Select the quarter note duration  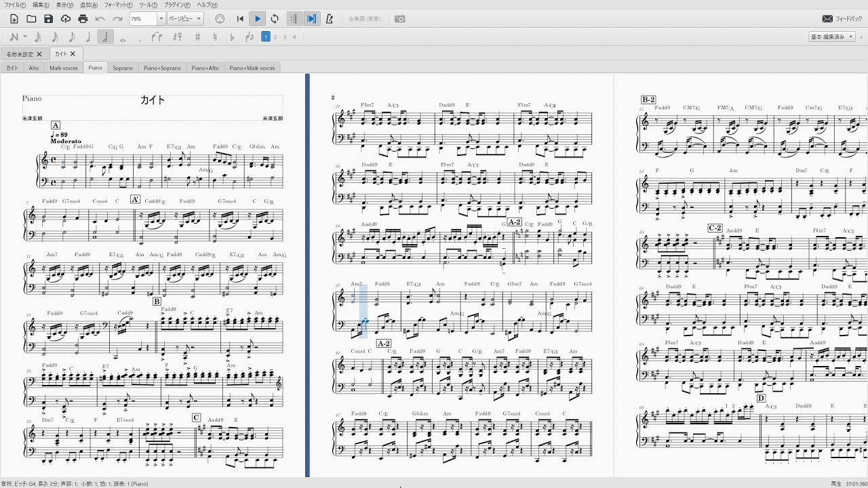coord(88,37)
